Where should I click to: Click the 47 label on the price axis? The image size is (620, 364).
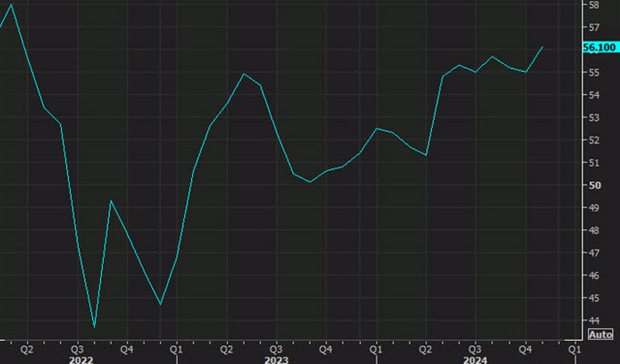(x=593, y=253)
